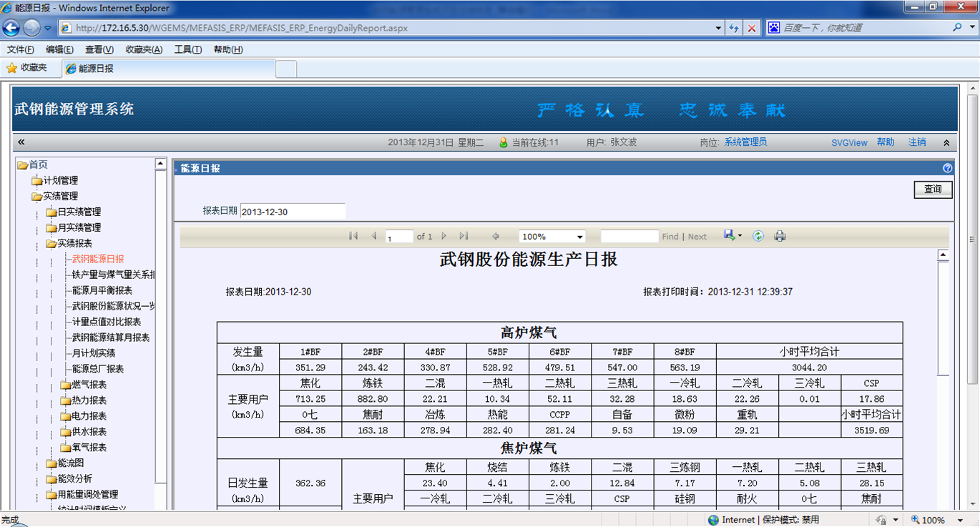Open the 首页 folder icon in the tree
The width and height of the screenshot is (980, 527).
pyautogui.click(x=22, y=165)
